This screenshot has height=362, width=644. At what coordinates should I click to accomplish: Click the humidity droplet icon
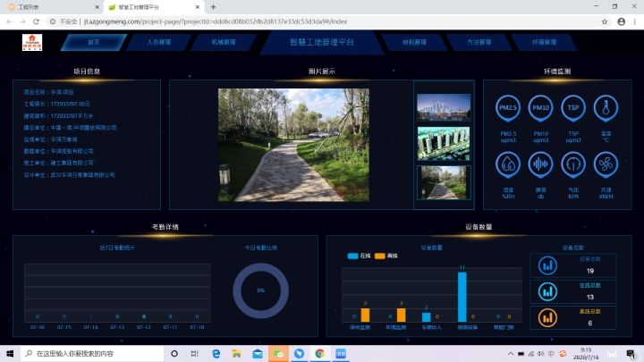(x=508, y=164)
